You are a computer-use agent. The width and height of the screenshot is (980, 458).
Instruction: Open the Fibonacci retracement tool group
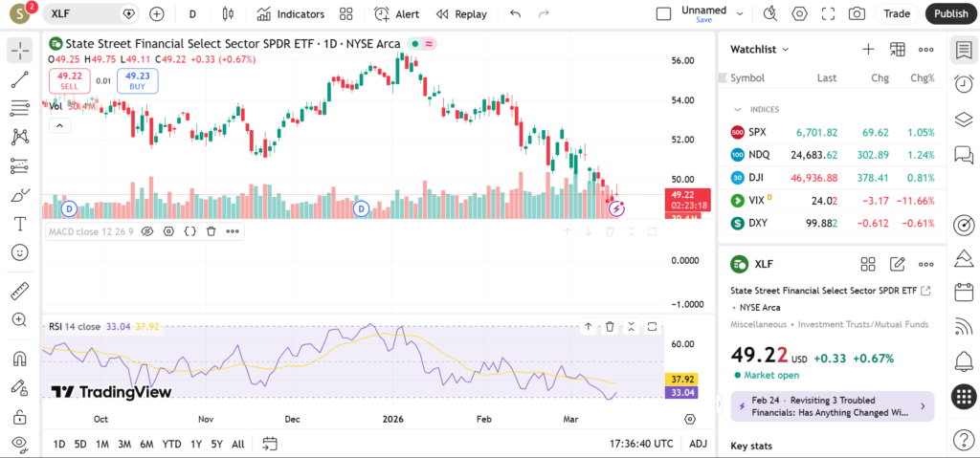click(x=19, y=109)
